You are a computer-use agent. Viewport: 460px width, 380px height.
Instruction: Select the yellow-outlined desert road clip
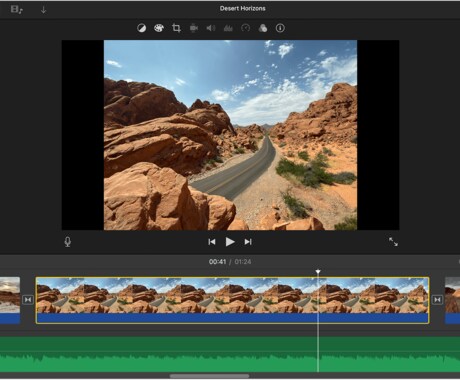pyautogui.click(x=232, y=300)
